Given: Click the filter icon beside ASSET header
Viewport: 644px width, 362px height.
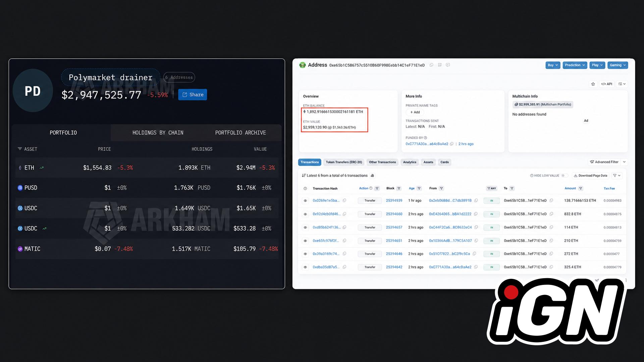Looking at the screenshot, I should (x=20, y=149).
